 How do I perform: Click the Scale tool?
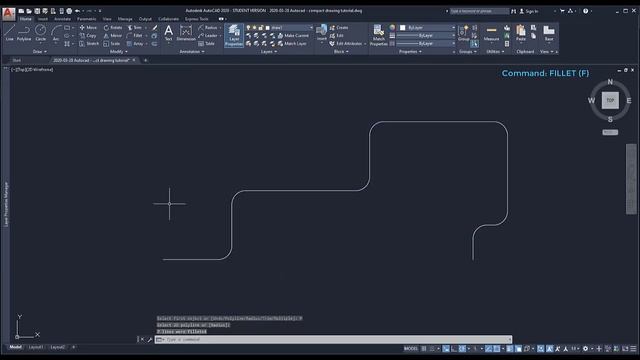click(x=112, y=43)
